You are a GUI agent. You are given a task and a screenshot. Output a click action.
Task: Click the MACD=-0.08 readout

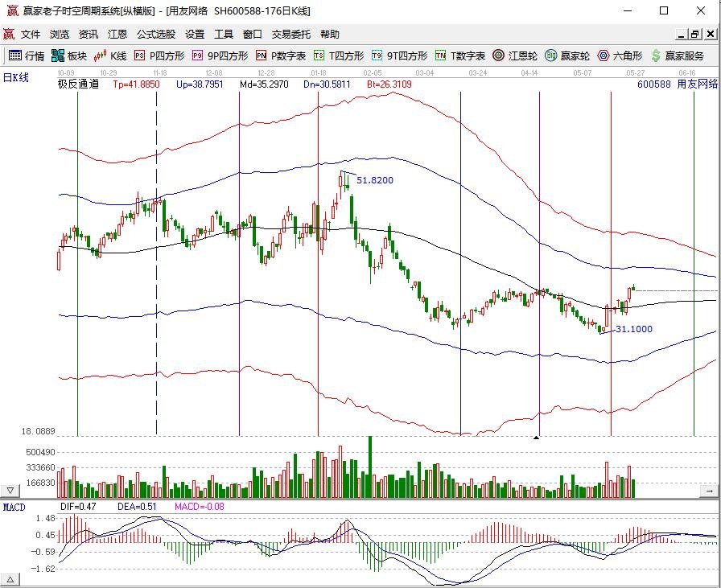coord(199,507)
